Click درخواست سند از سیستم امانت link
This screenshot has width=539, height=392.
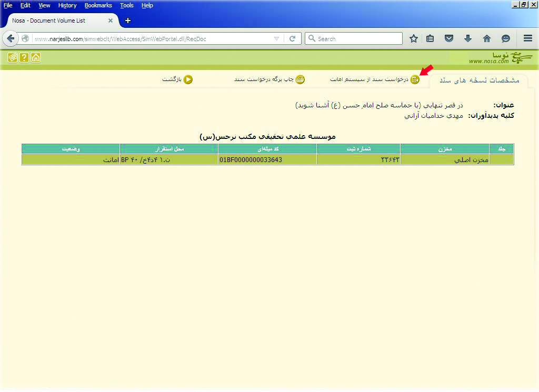tap(369, 79)
